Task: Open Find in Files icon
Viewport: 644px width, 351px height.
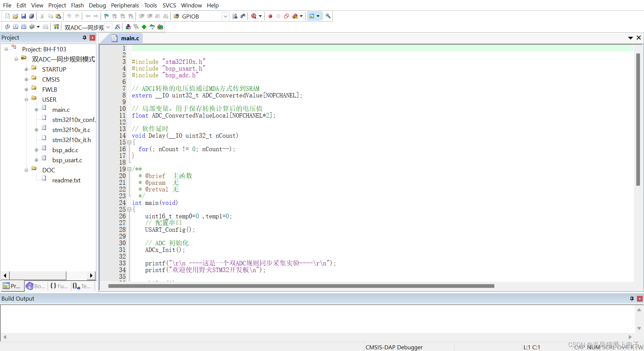Action: (x=176, y=16)
